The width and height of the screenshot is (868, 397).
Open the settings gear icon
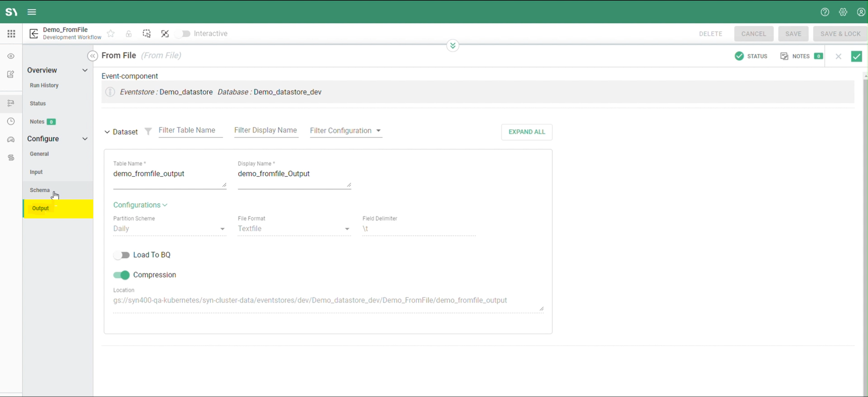pyautogui.click(x=843, y=12)
